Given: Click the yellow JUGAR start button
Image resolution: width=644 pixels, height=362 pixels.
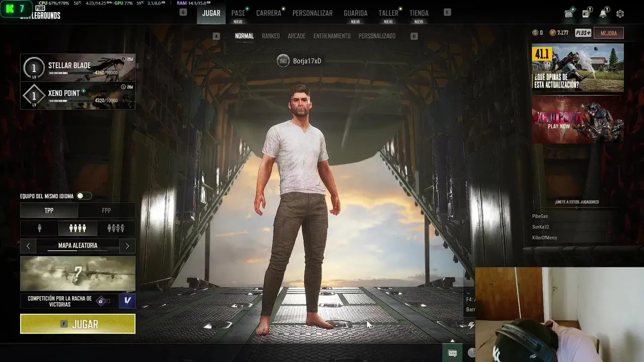Looking at the screenshot, I should tap(78, 324).
